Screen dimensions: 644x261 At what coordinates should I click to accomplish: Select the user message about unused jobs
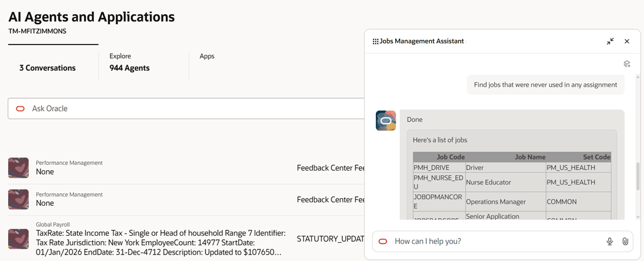[546, 85]
